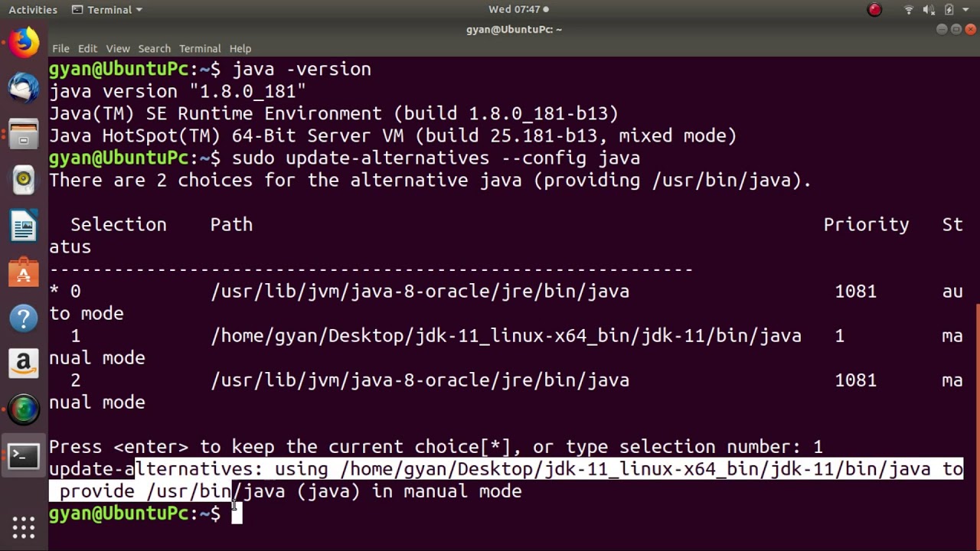
Task: Click the 'Priority' column header
Action: click(866, 224)
